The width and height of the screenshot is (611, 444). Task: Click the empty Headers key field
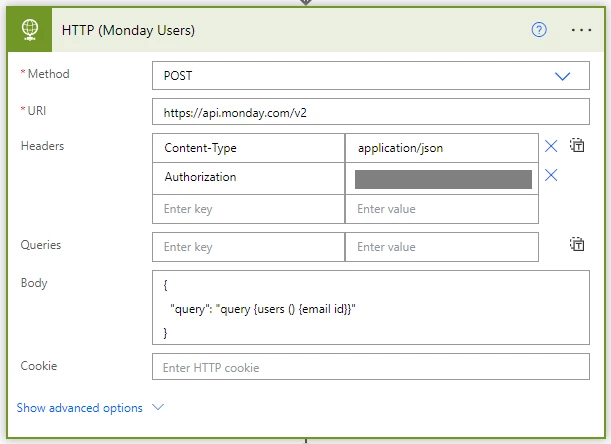click(249, 209)
